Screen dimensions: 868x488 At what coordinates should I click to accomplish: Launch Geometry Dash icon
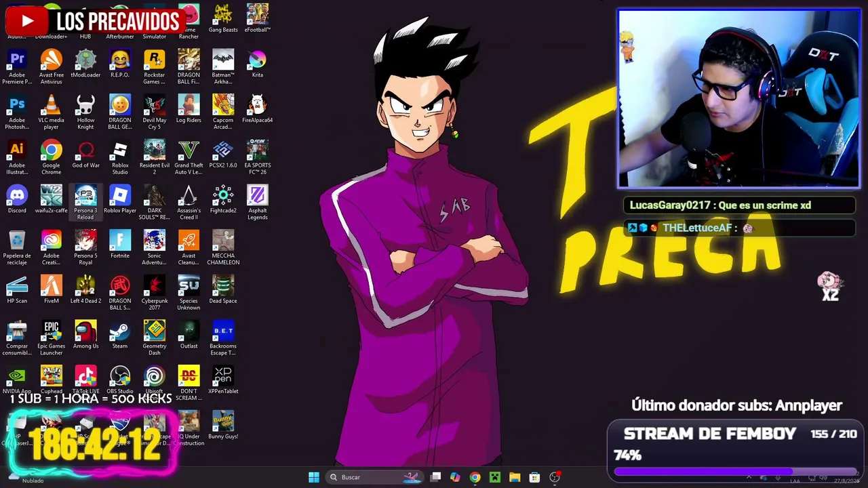[155, 339]
